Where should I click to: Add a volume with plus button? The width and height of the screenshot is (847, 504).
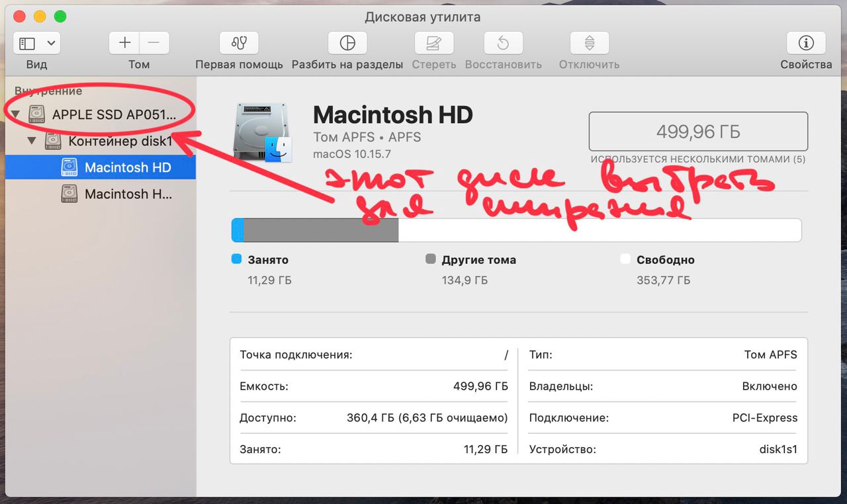click(124, 44)
